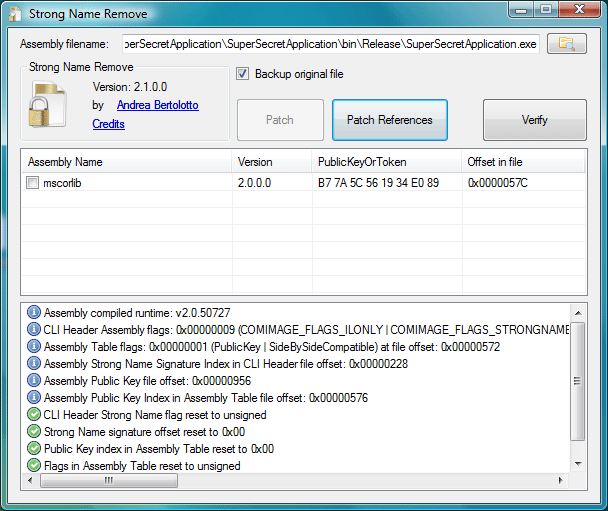The image size is (608, 511).
Task: Sort by Offset in file column header
Action: click(x=523, y=162)
